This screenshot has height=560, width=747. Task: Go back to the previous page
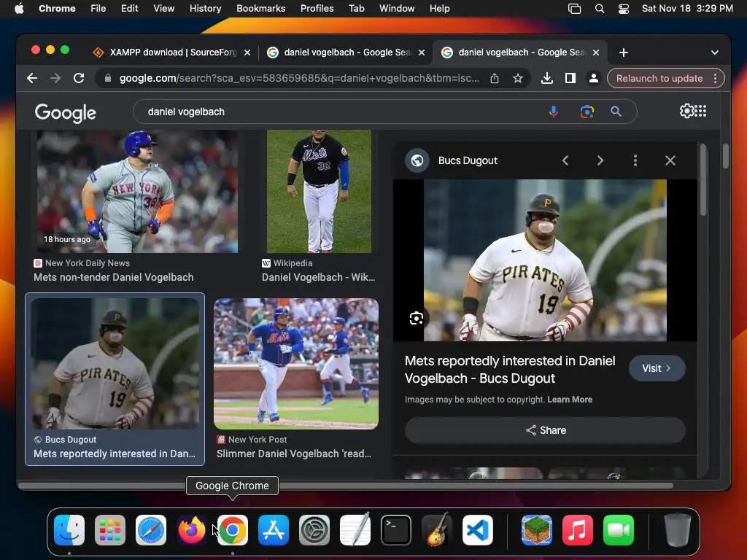tap(32, 78)
